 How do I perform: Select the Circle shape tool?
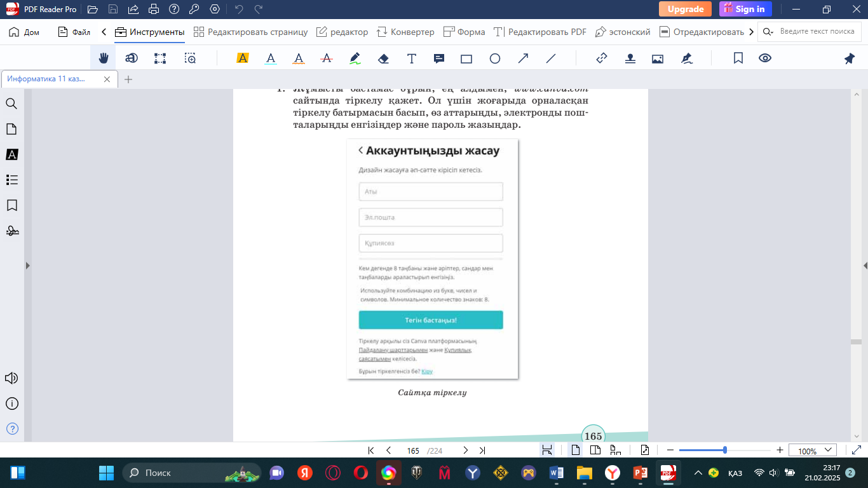[x=495, y=58]
